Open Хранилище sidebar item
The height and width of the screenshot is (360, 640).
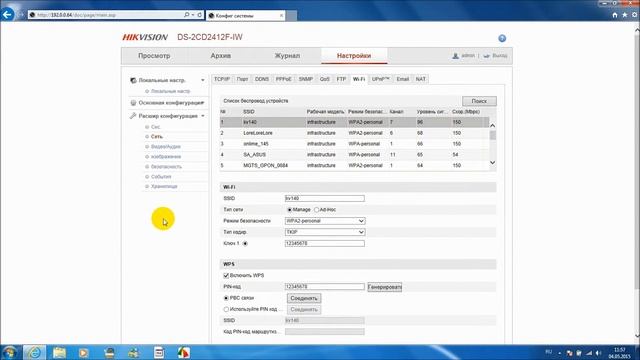[x=164, y=187]
